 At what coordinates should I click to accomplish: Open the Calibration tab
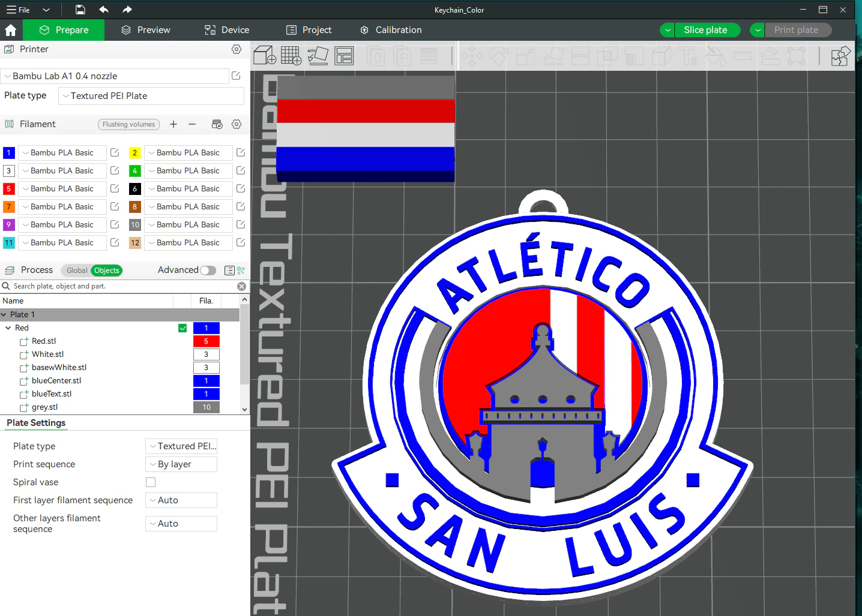pos(391,30)
